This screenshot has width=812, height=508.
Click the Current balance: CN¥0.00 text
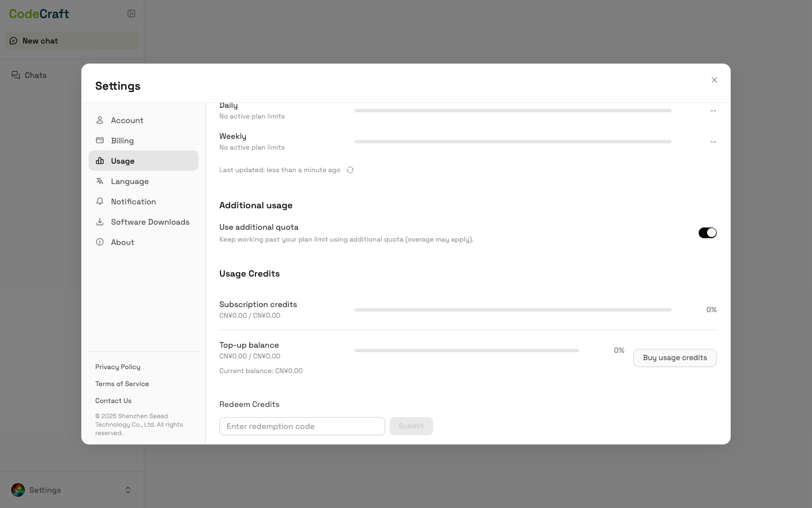[261, 371]
